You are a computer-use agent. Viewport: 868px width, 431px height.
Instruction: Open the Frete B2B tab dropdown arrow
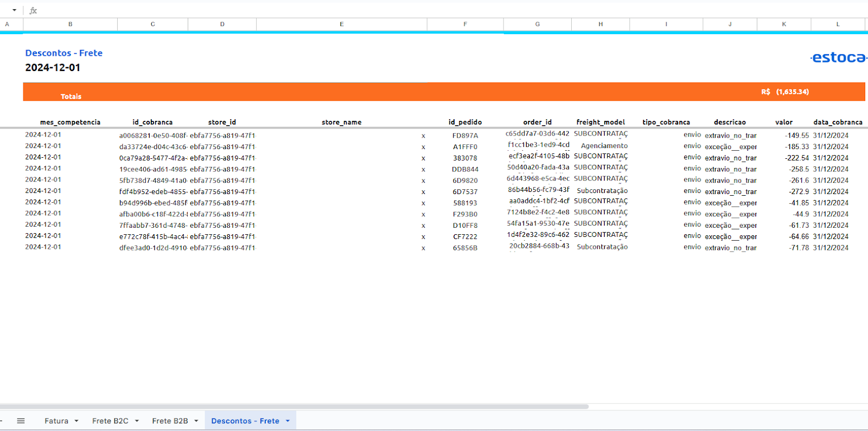pos(196,421)
